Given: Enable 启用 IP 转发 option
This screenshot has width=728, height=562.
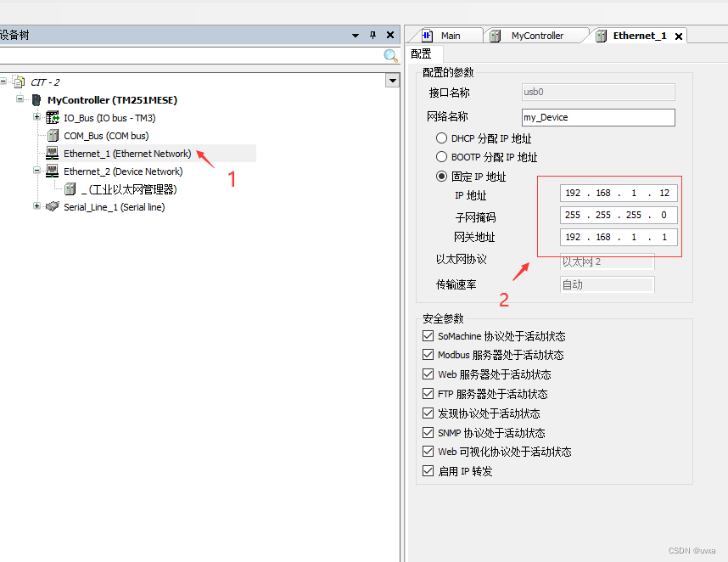Looking at the screenshot, I should 428,471.
